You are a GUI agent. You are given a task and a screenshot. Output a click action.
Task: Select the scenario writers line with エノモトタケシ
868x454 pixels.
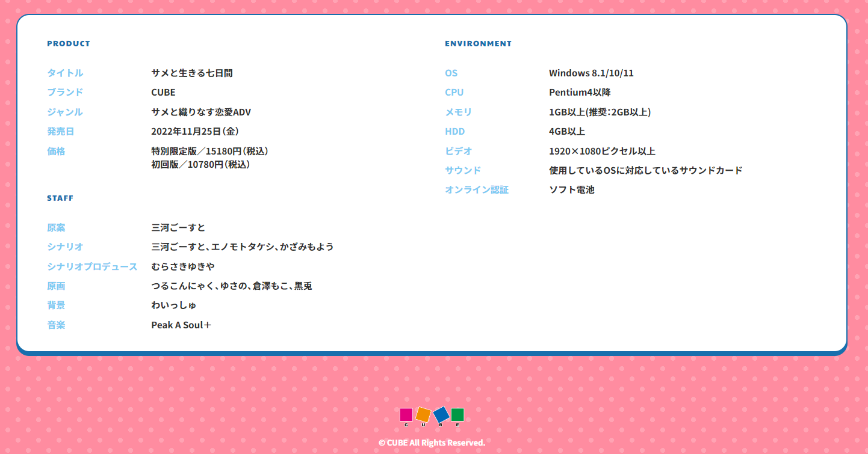pos(243,247)
